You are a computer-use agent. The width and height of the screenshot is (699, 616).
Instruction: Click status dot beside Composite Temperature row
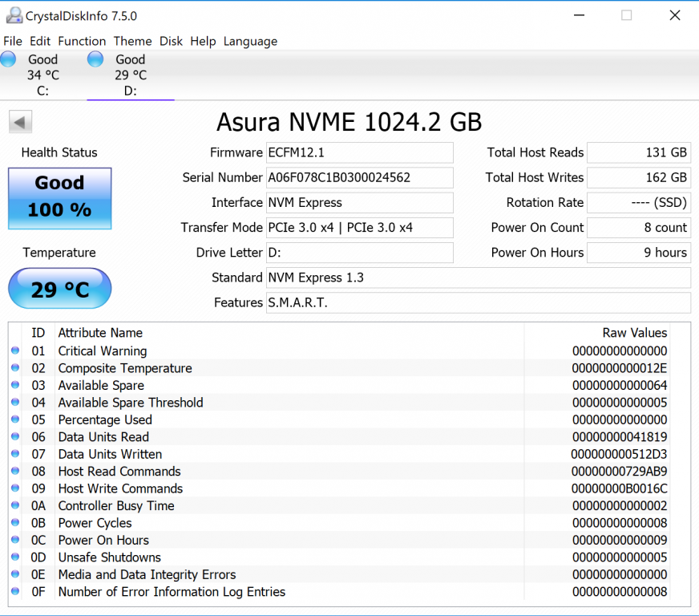click(x=15, y=368)
